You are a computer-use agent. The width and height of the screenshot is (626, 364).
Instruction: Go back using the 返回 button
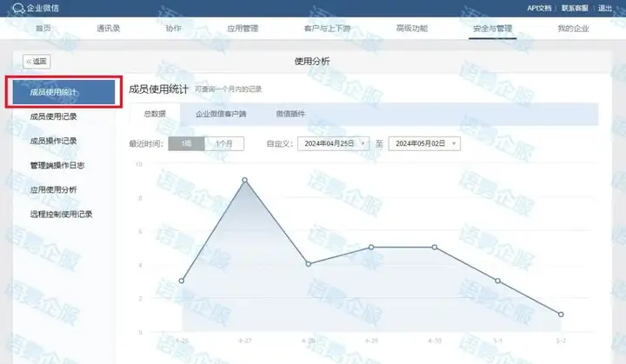(37, 62)
